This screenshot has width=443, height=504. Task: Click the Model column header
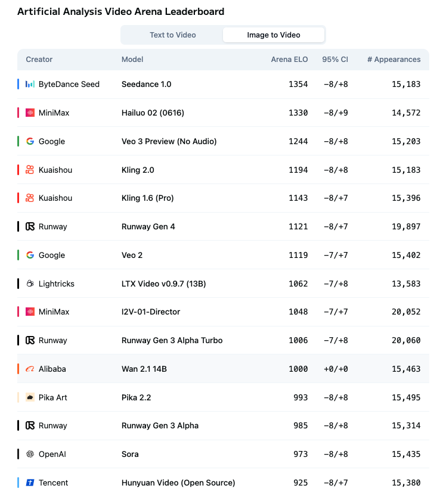[132, 60]
